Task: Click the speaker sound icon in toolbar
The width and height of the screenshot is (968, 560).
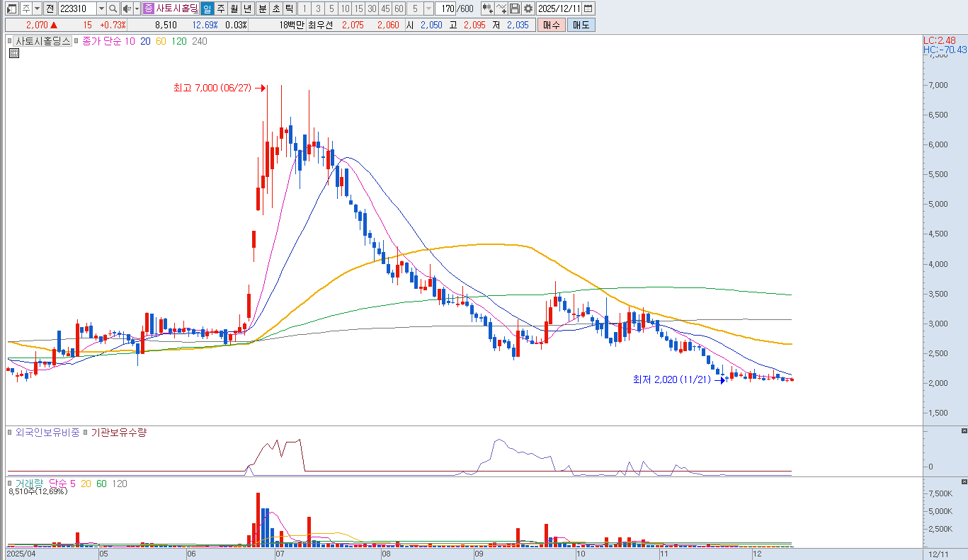Action: [127, 8]
